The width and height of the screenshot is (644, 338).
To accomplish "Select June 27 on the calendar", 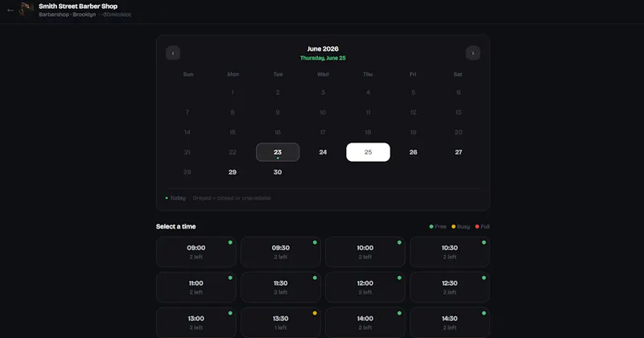I will (458, 152).
